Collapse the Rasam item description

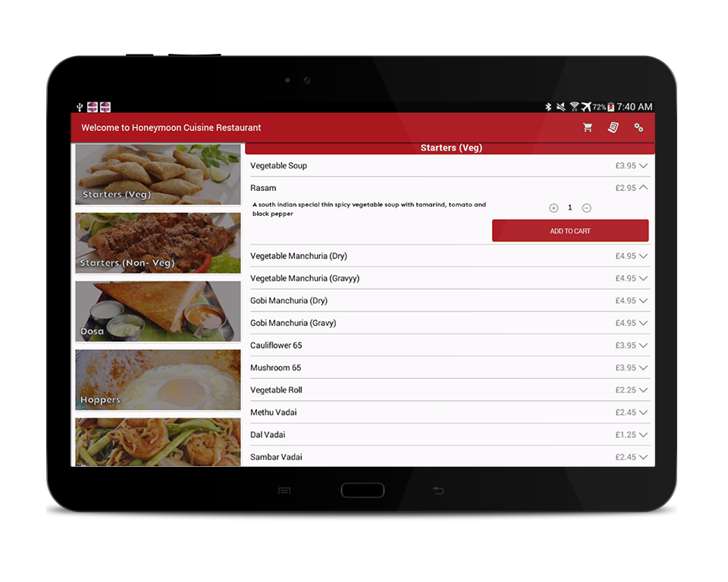[x=644, y=187]
